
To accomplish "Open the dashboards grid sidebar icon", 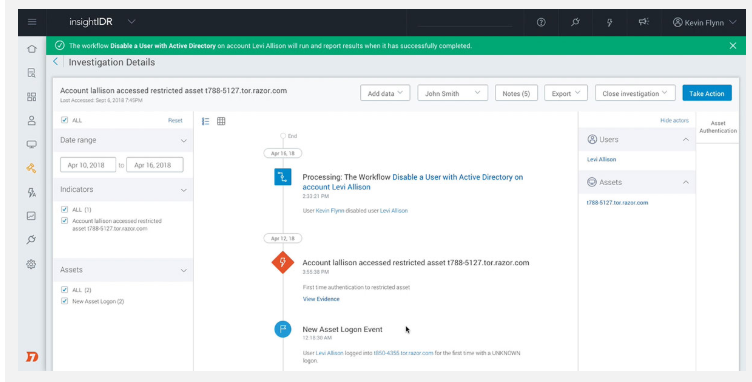I will pos(32,97).
